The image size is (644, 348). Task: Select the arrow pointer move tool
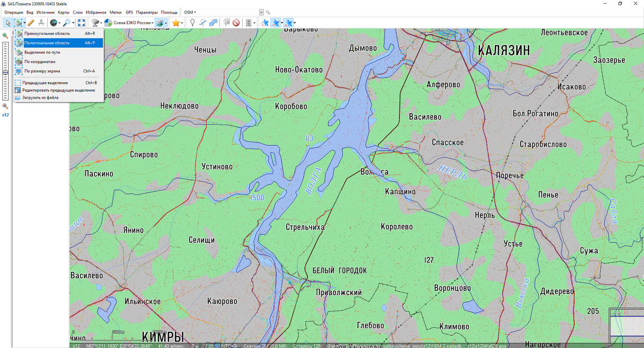[8, 23]
